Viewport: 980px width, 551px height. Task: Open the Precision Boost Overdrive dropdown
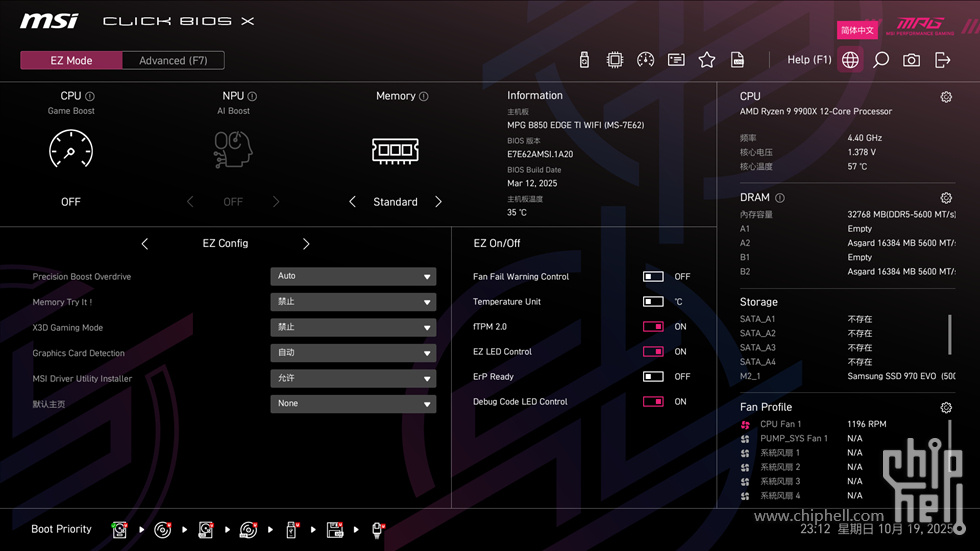353,276
